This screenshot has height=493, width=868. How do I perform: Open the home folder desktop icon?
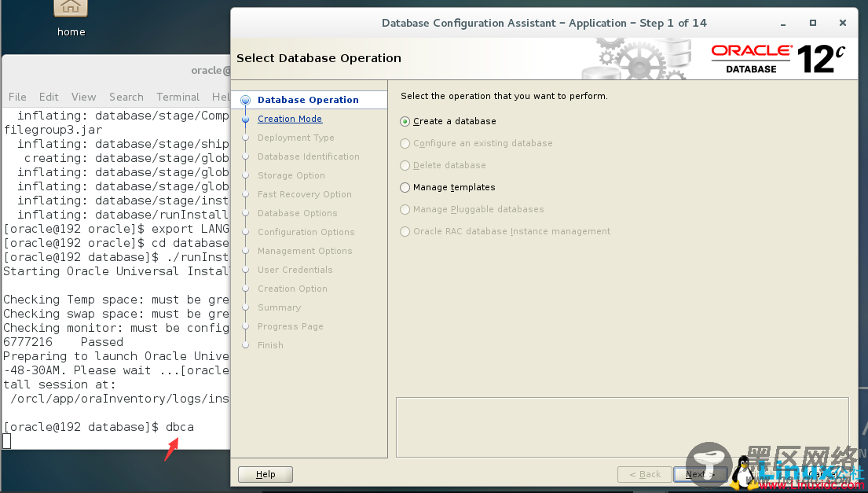(70, 18)
